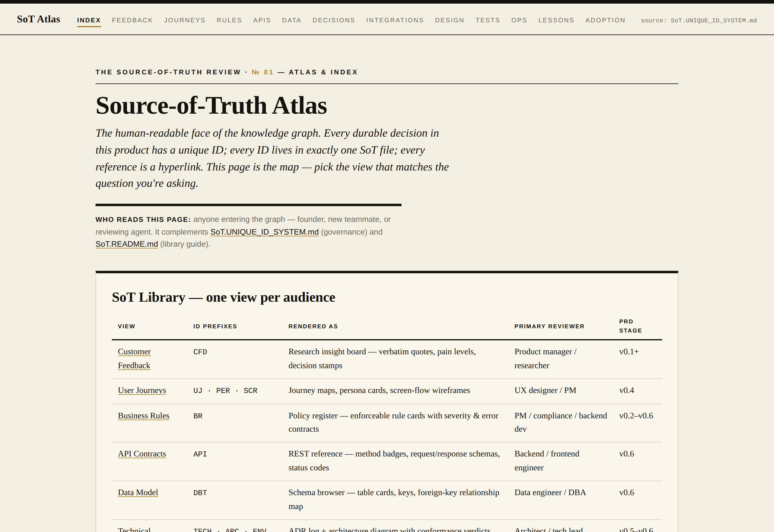Switch to the RULES nav item

pyautogui.click(x=229, y=20)
